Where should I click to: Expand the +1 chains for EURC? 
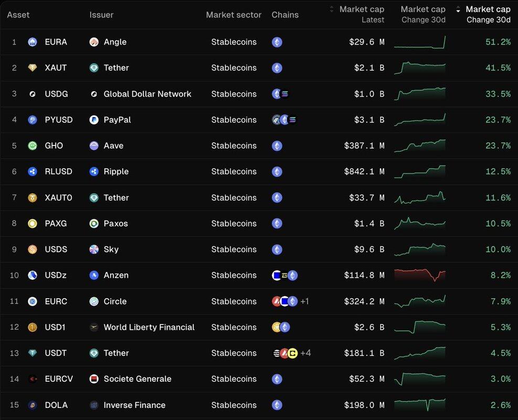point(305,301)
